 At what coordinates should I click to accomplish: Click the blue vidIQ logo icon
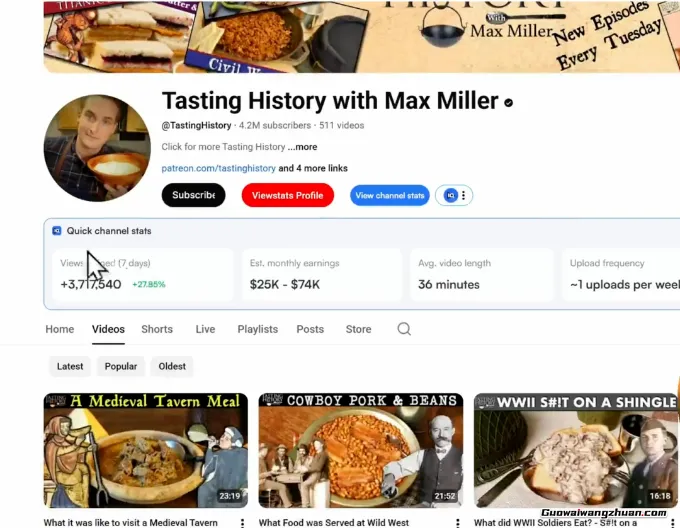[x=451, y=196]
